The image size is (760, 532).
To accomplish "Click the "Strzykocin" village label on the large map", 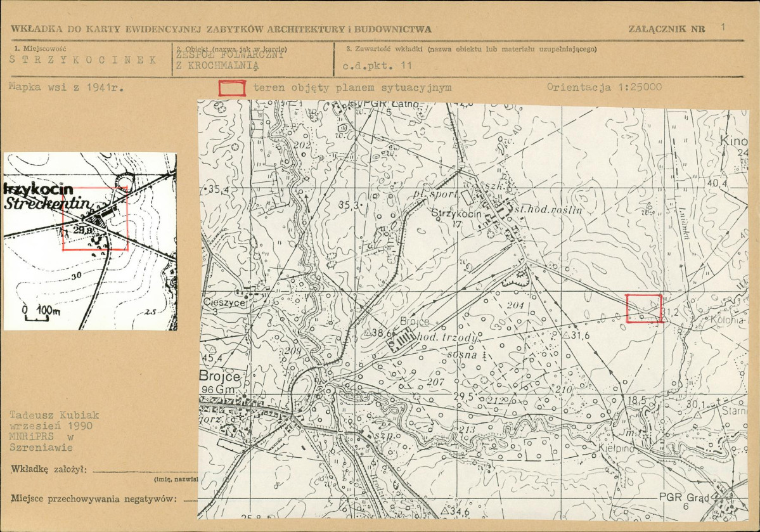I will click(x=456, y=214).
